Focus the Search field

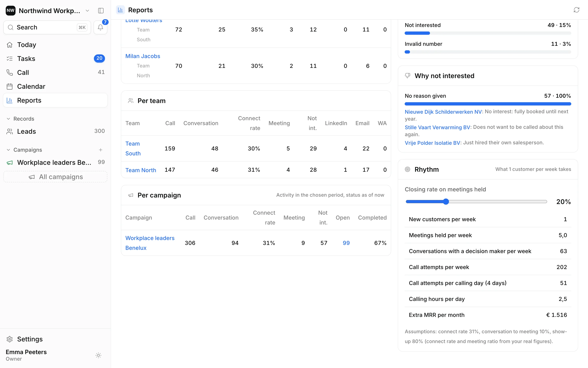tap(47, 27)
